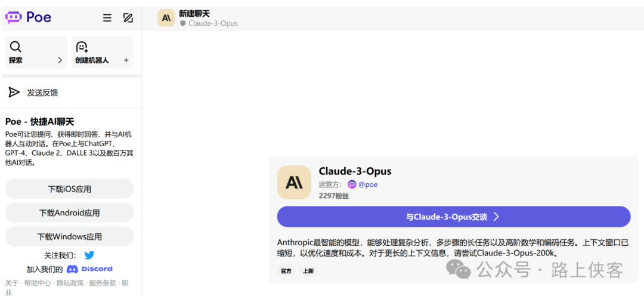Click the Anthropic avatar in chat header
644x296 pixels.
166,18
